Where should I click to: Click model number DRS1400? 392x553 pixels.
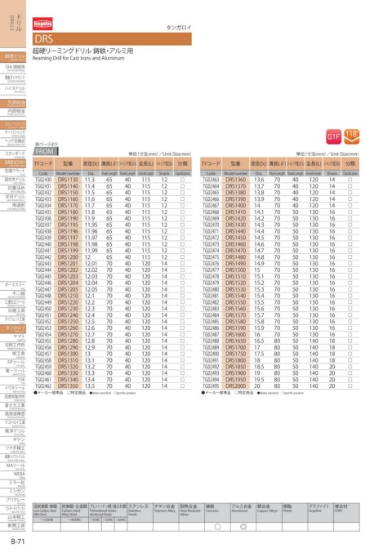[x=235, y=205]
